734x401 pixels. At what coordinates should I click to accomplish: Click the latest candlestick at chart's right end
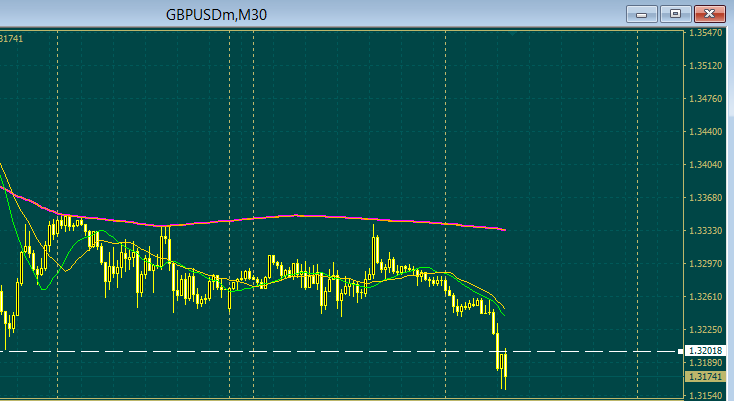506,368
